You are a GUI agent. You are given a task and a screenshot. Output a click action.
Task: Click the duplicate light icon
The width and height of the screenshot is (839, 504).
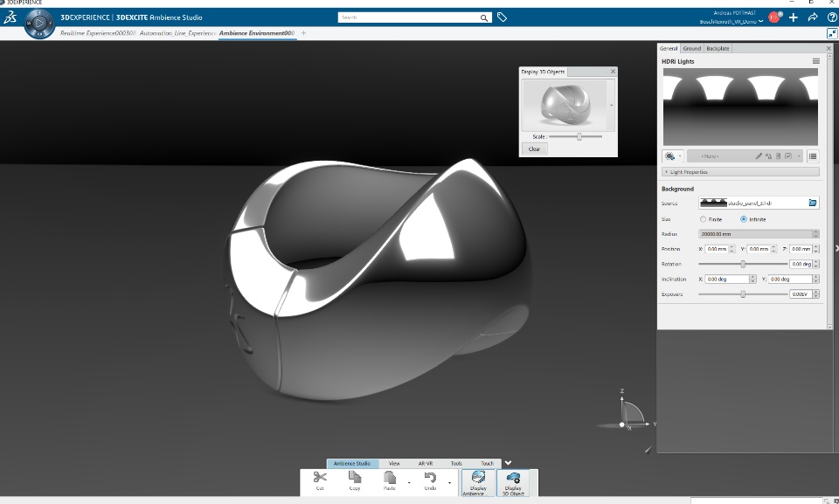(768, 156)
